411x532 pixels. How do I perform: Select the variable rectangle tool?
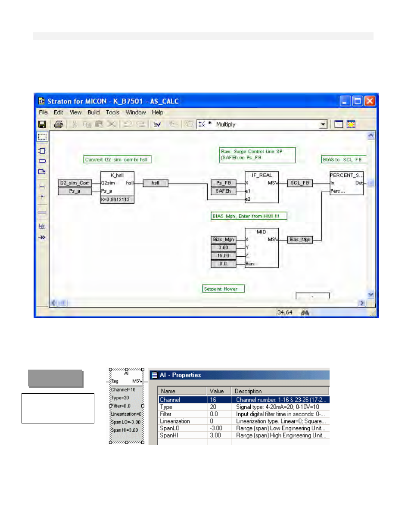[42, 161]
